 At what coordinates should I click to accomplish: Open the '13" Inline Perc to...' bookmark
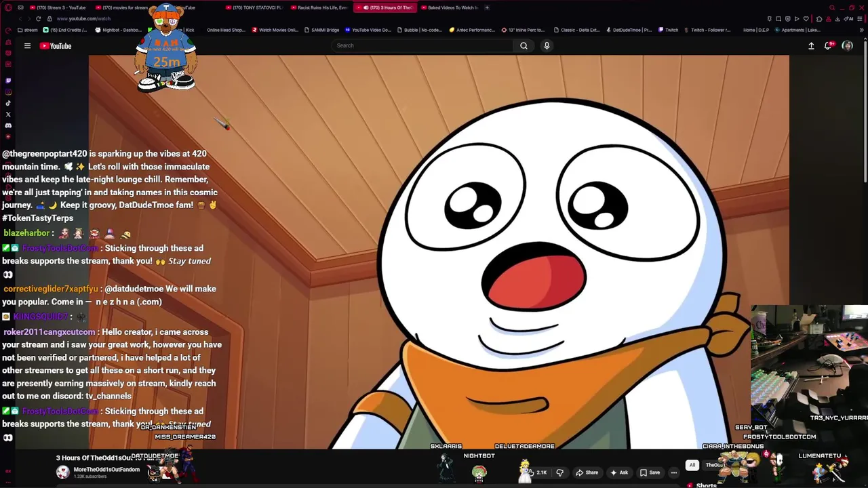[523, 30]
